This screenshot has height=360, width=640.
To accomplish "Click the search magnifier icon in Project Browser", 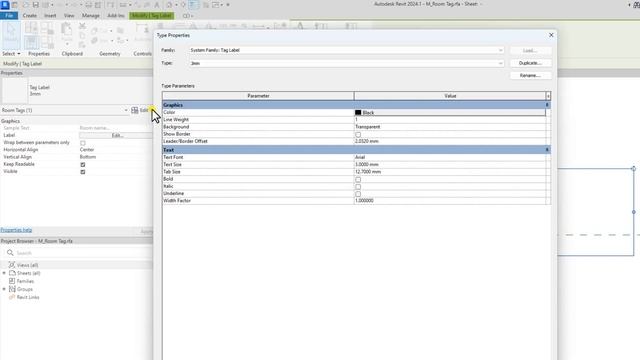I will click(x=10, y=253).
